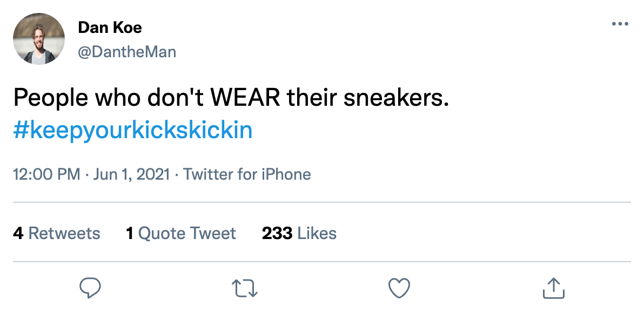Retweet this tweet using the arrows icon
Screen dimensions: 644x327
tap(245, 288)
